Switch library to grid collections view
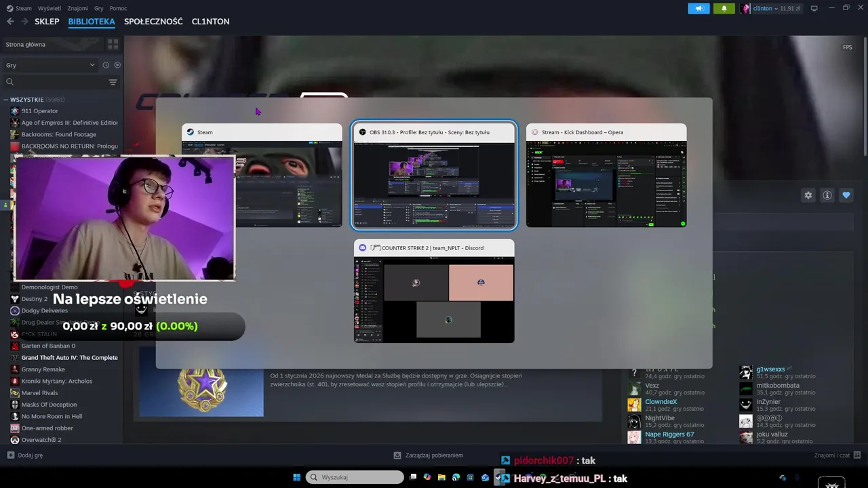This screenshot has height=488, width=868. [113, 44]
